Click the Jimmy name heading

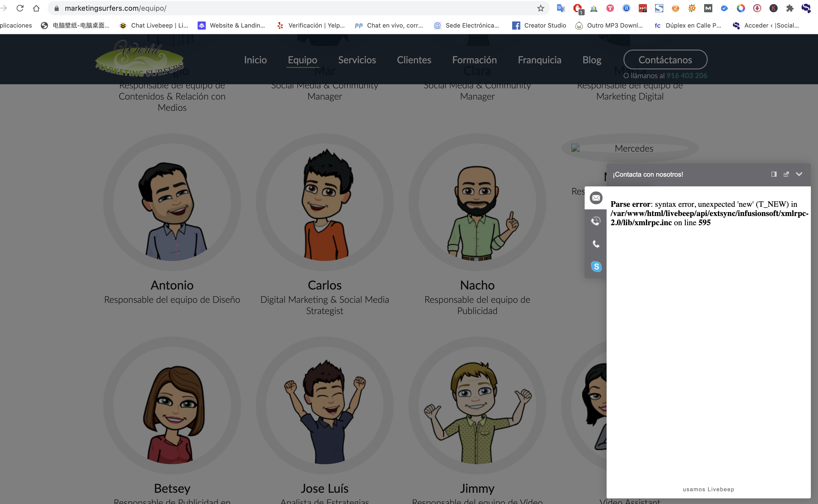coord(477,488)
